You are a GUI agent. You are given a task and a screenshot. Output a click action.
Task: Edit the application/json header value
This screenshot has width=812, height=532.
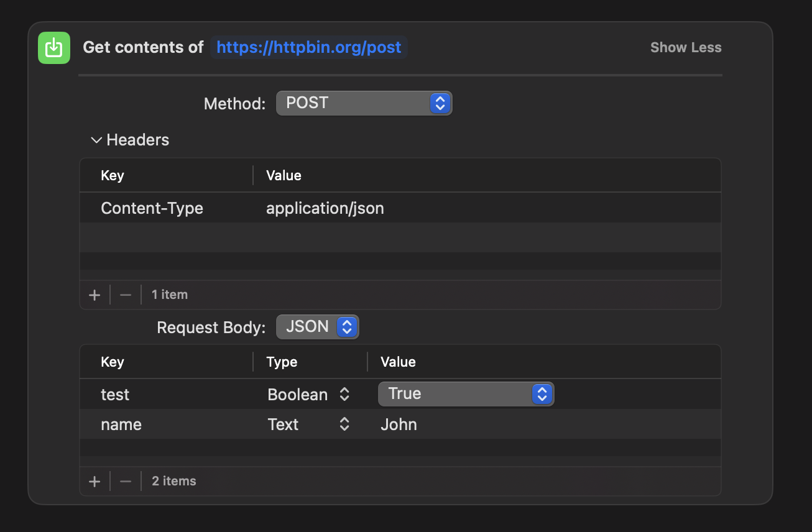(x=325, y=208)
